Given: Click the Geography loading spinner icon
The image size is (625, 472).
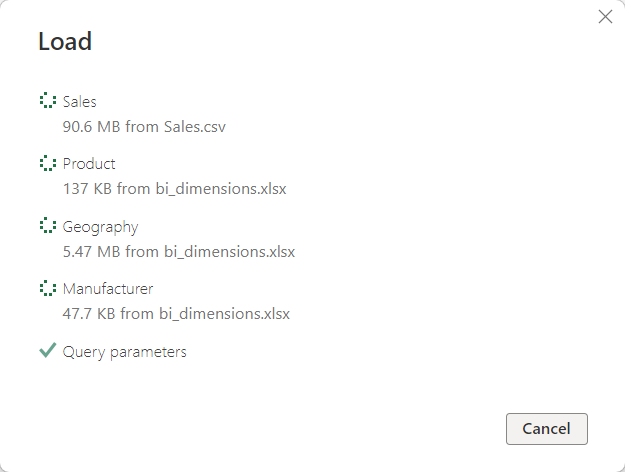Looking at the screenshot, I should tap(46, 226).
